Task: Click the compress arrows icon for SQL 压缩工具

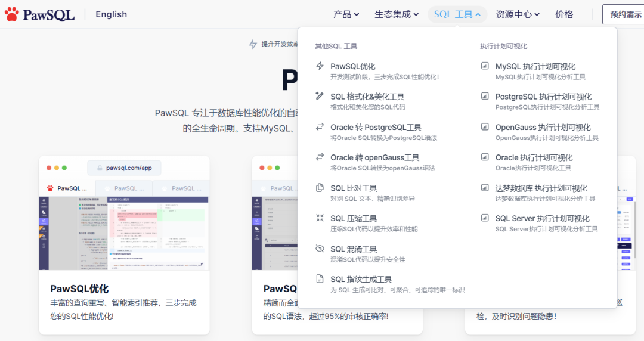Action: click(320, 218)
